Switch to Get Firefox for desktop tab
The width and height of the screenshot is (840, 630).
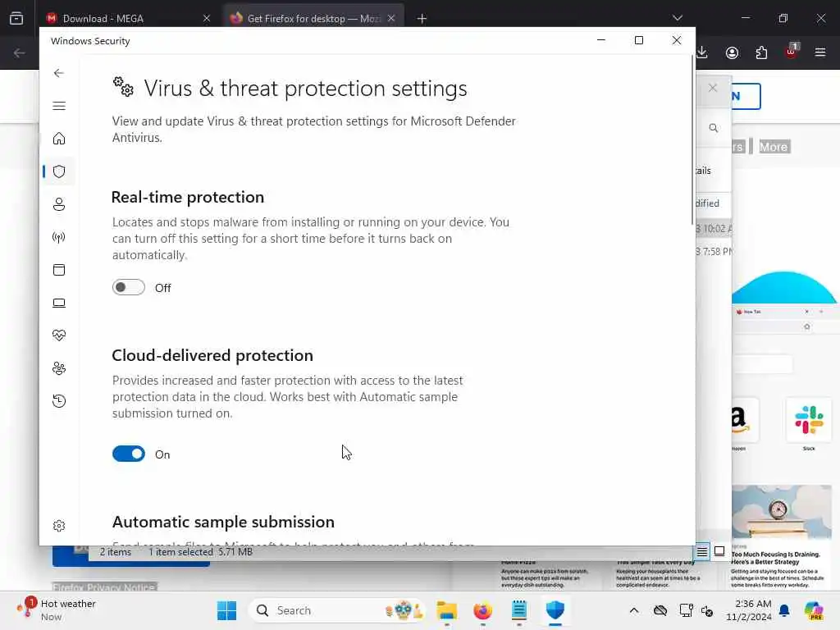pyautogui.click(x=313, y=18)
